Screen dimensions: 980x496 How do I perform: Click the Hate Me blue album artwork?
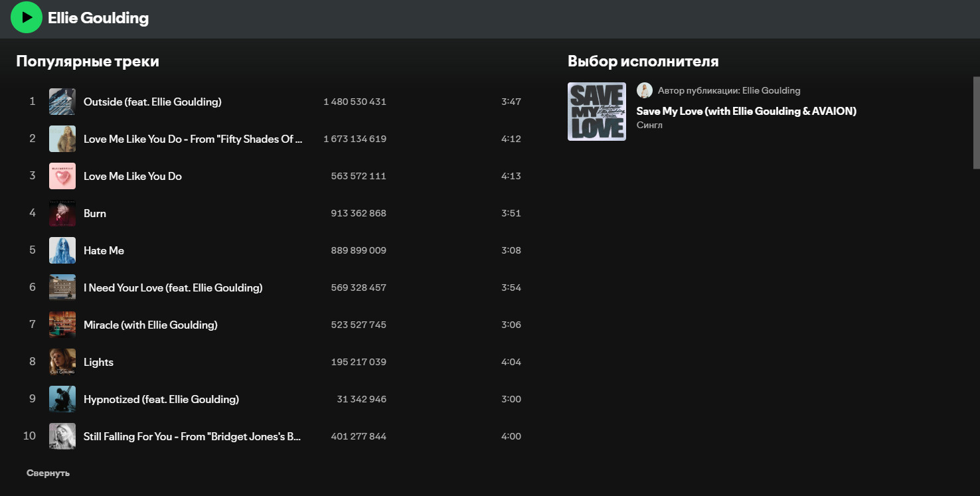62,250
